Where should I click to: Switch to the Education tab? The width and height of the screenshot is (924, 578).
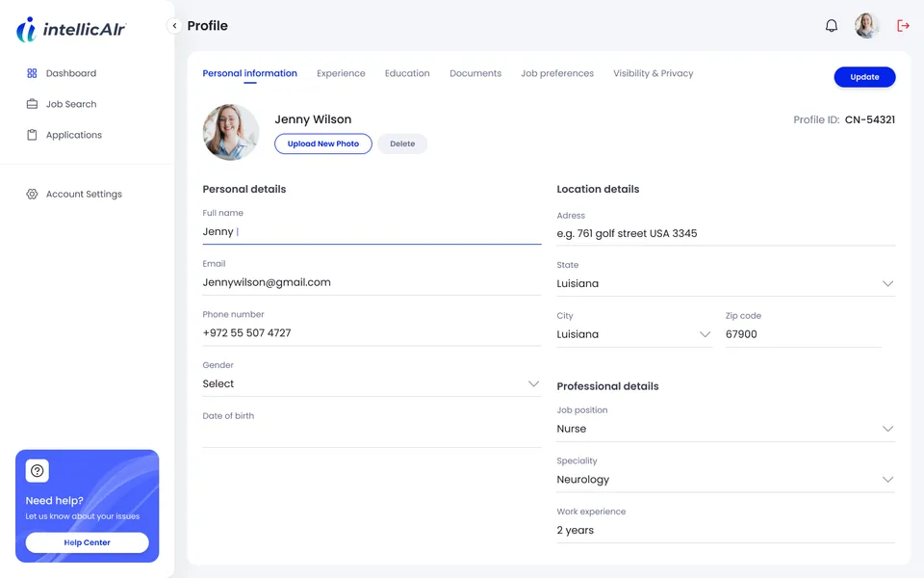[407, 73]
